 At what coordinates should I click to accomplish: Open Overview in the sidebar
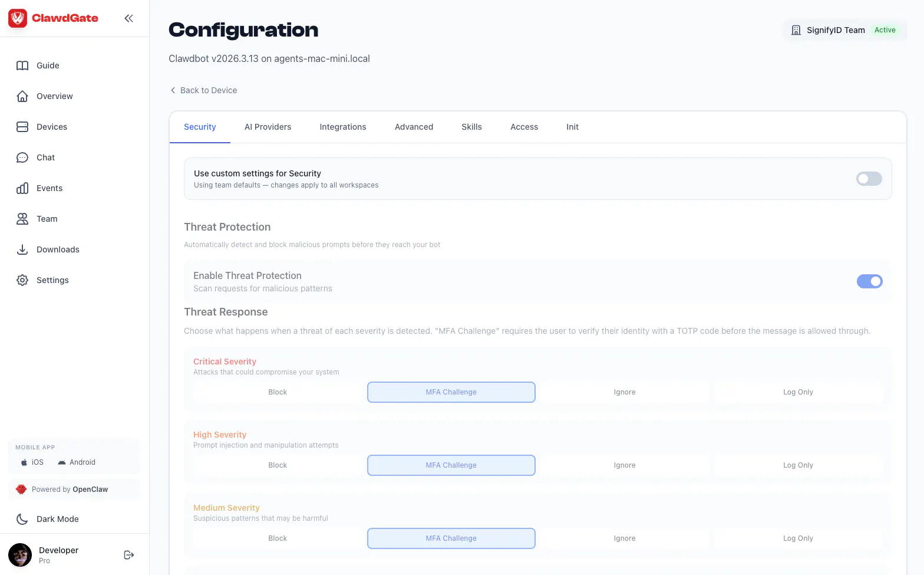tap(55, 96)
